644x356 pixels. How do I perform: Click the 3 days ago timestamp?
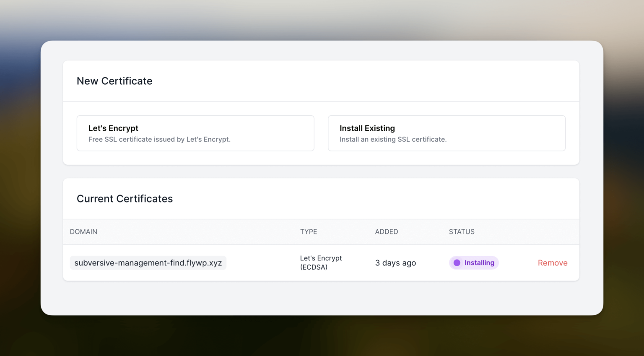pos(395,262)
